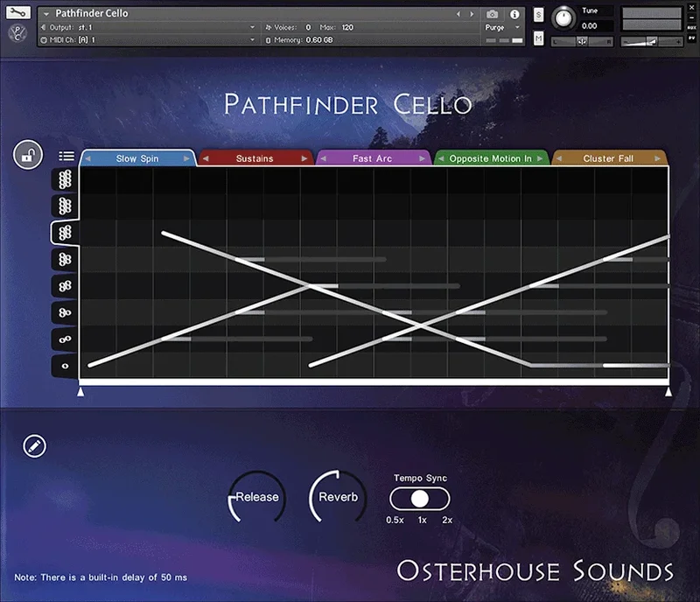700x602 pixels.
Task: Click the PC library logo icon
Action: pos(17,33)
